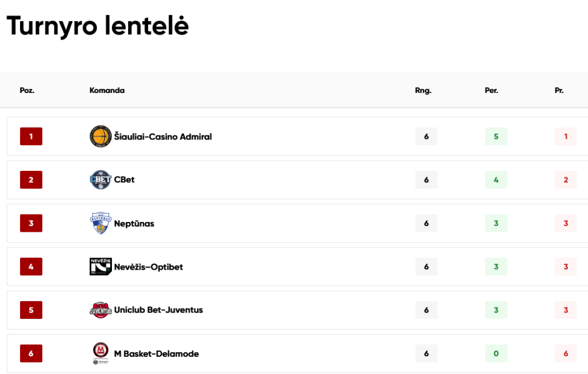Click the M Basket-Delamode logo
Viewport: 588px width, 374px height.
coord(100,353)
